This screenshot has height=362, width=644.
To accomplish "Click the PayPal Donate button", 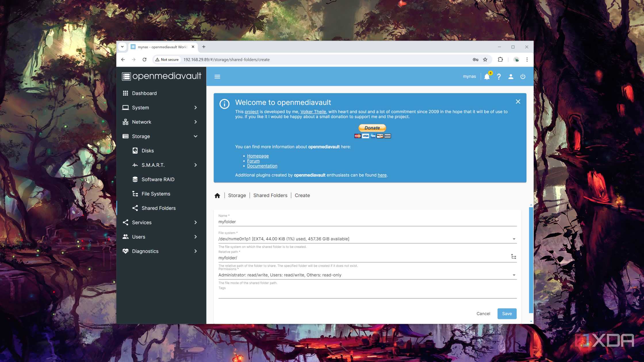I will pyautogui.click(x=372, y=128).
